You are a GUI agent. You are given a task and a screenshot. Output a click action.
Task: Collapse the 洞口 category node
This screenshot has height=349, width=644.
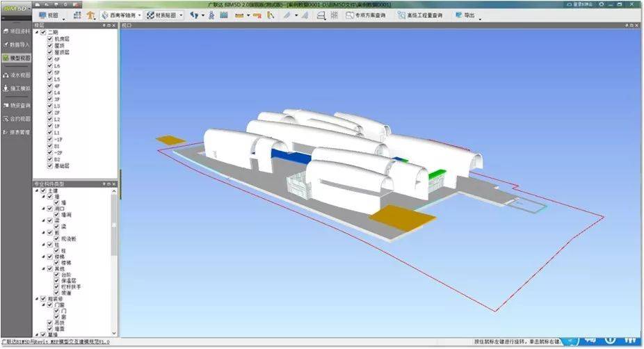(x=44, y=209)
